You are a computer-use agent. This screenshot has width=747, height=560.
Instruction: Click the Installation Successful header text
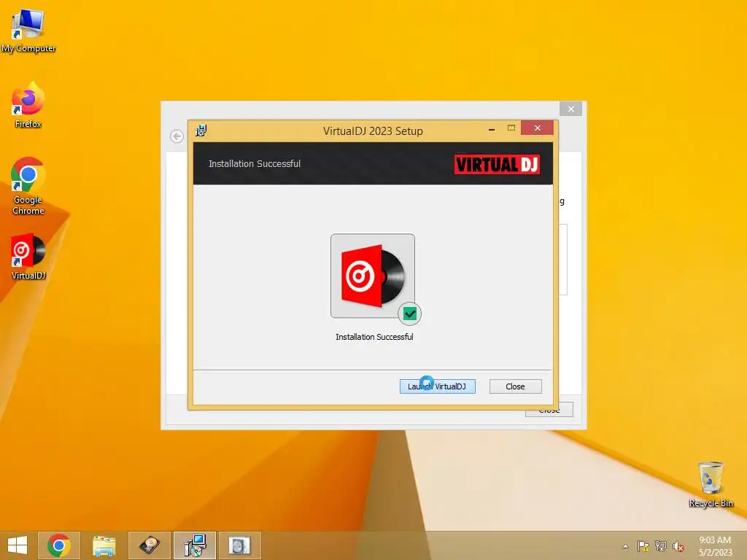click(255, 163)
